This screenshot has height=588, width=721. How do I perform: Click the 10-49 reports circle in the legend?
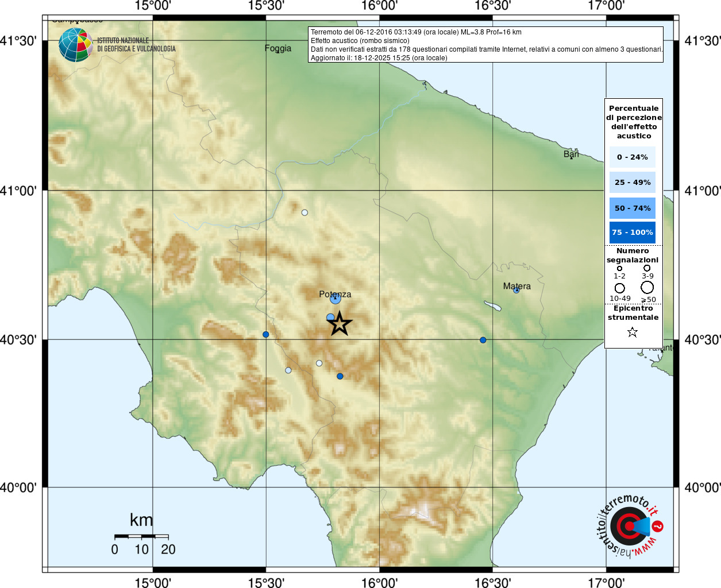(x=619, y=288)
